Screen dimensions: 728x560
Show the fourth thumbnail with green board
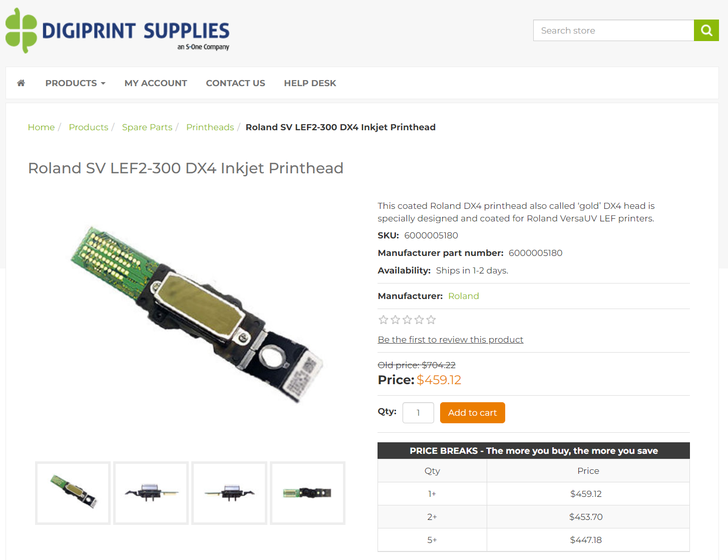coord(307,493)
